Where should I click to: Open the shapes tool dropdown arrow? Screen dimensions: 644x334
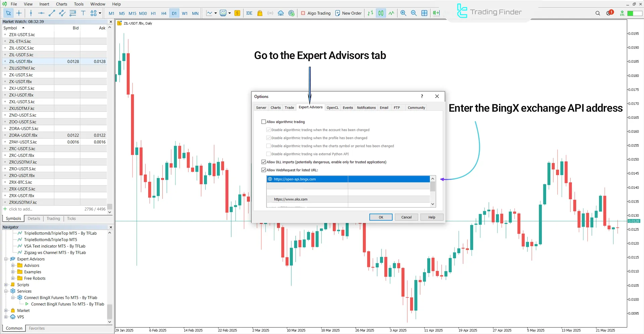(100, 13)
